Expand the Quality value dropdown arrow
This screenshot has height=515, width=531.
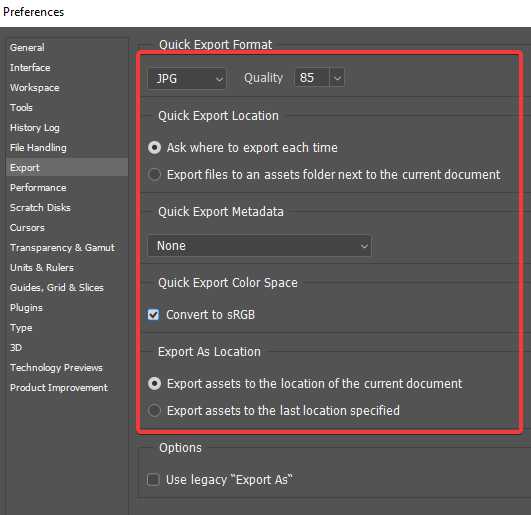click(x=337, y=78)
